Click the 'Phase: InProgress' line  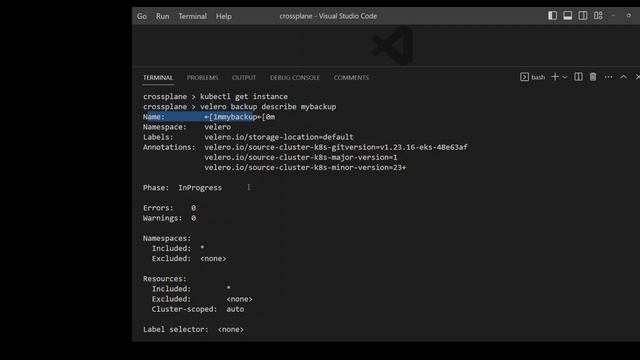(x=182, y=188)
